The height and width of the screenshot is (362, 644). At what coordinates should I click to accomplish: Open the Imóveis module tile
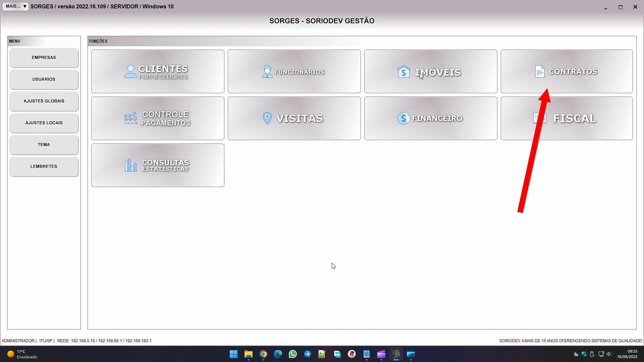[x=431, y=71]
